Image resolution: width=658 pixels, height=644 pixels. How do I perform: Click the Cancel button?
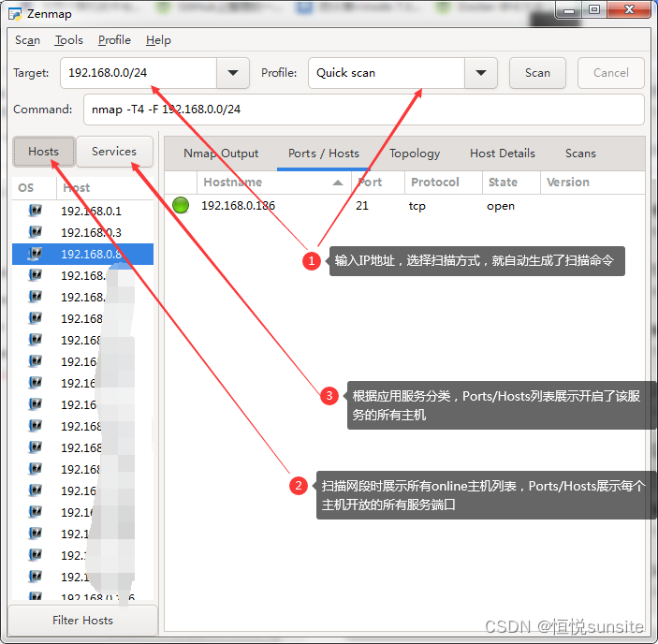[x=610, y=73]
